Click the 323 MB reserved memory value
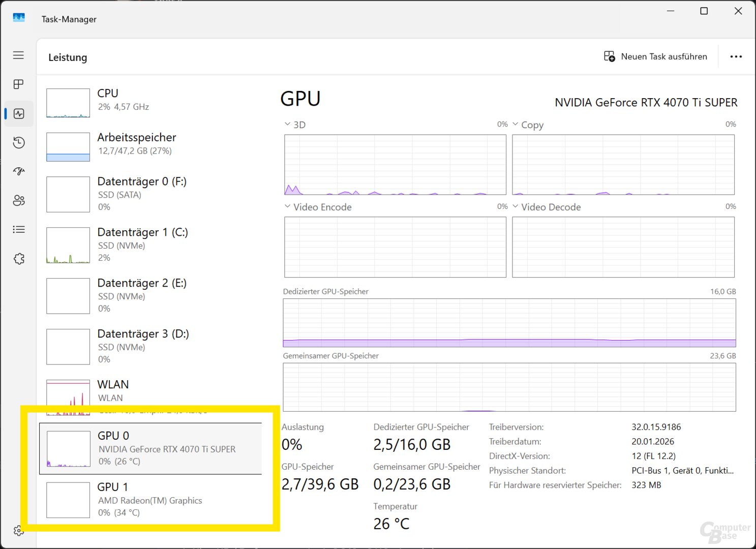The height and width of the screenshot is (549, 756). pyautogui.click(x=646, y=485)
